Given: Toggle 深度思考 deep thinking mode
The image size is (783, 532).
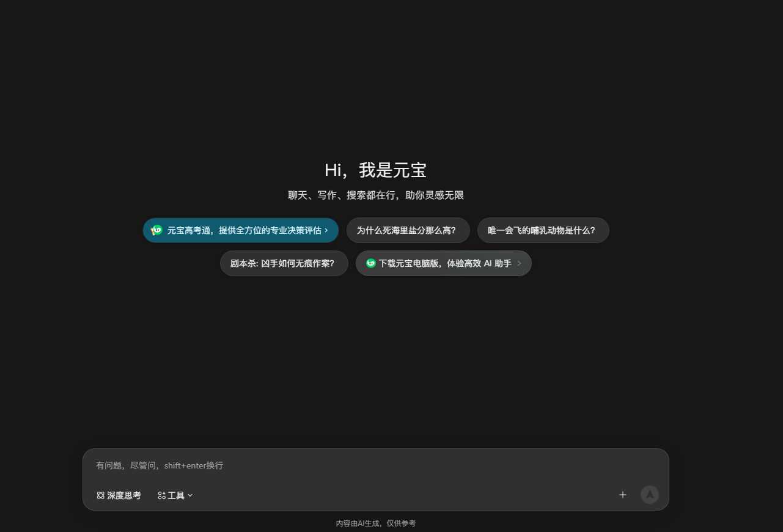Looking at the screenshot, I should click(119, 495).
